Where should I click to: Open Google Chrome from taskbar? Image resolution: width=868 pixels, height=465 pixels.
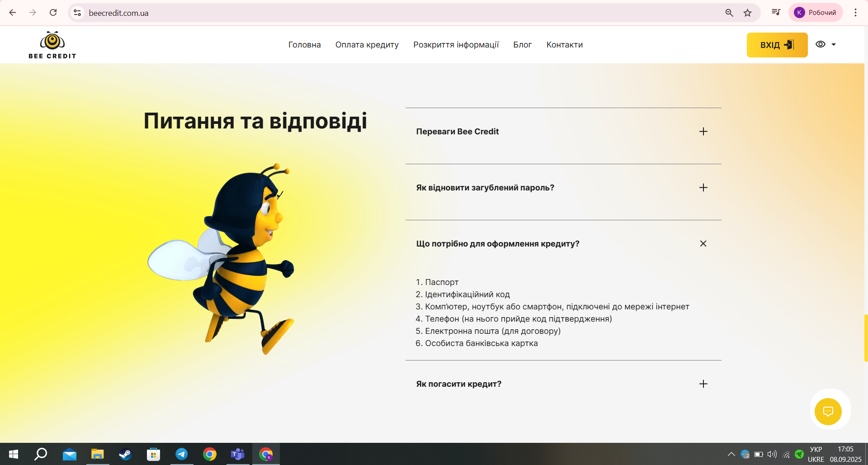(210, 454)
